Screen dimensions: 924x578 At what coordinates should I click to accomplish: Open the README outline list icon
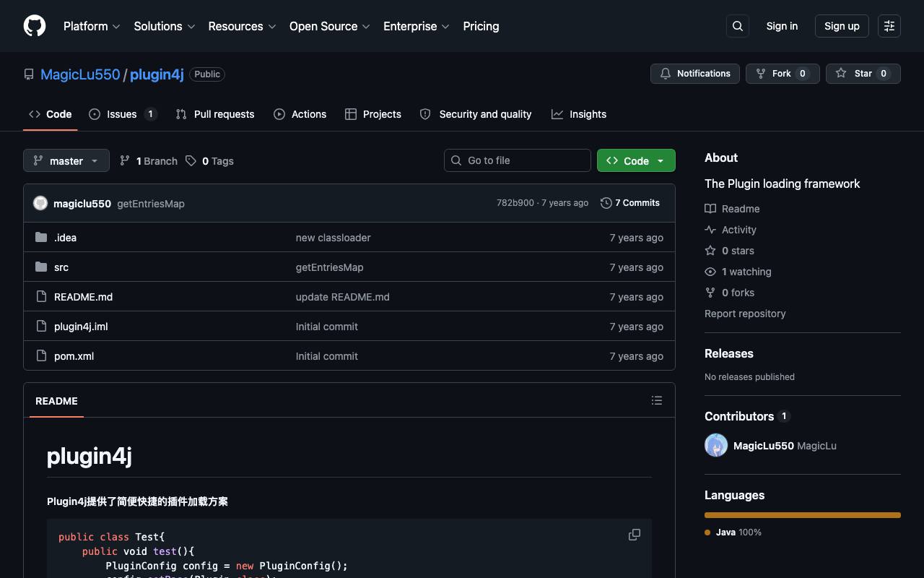pyautogui.click(x=657, y=400)
